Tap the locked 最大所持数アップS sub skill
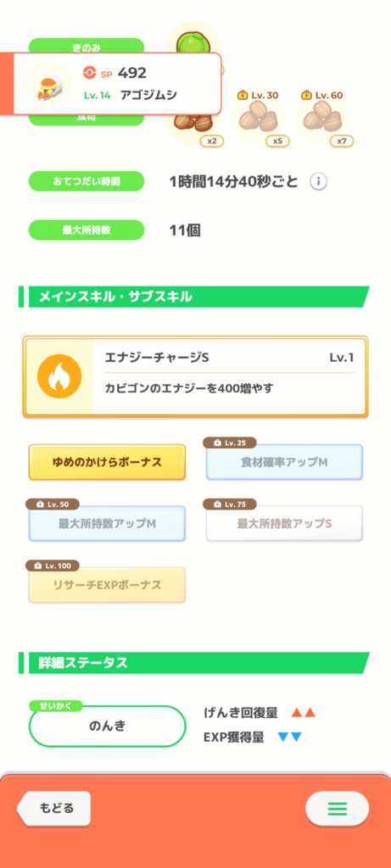391x868 pixels. (x=284, y=523)
